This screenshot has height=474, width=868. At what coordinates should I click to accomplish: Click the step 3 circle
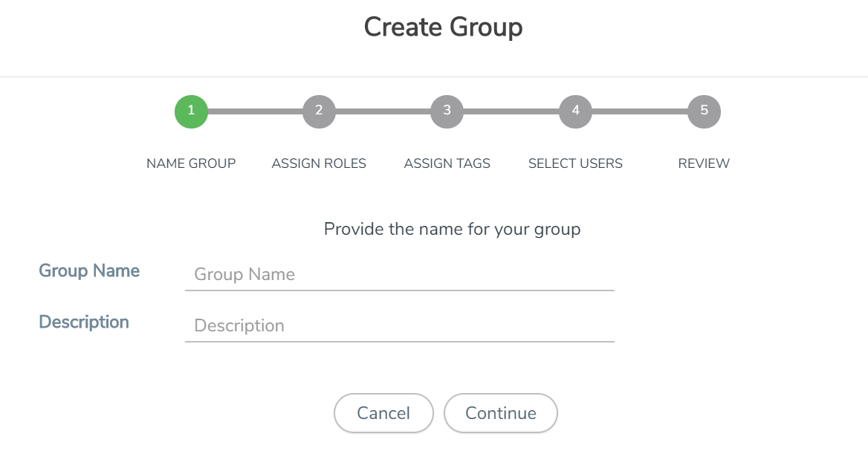[447, 111]
